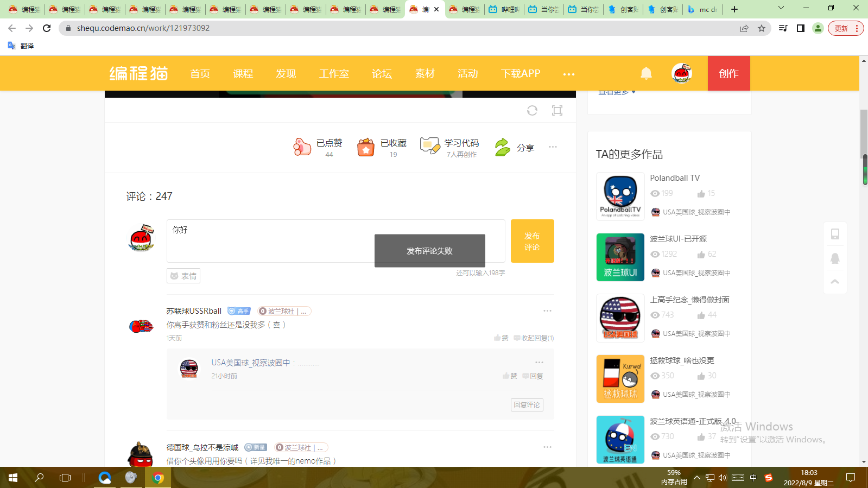Open the 拯救球球 work thumbnail
Image resolution: width=868 pixels, height=488 pixels.
coord(620,379)
